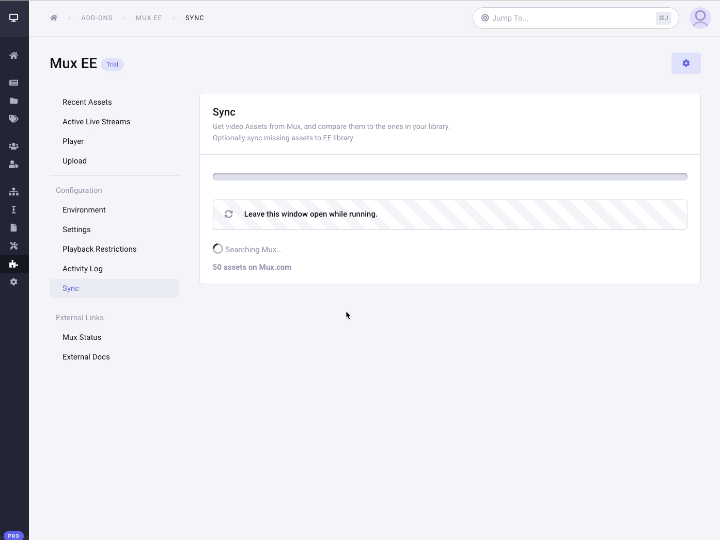Screen dimensions: 720x540
Task: Click the Searching Mux spinner icon
Action: (x=218, y=249)
